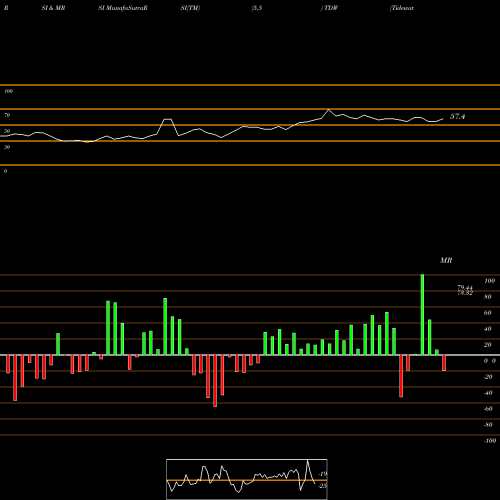Click the MR axis label -100

pos(490,441)
